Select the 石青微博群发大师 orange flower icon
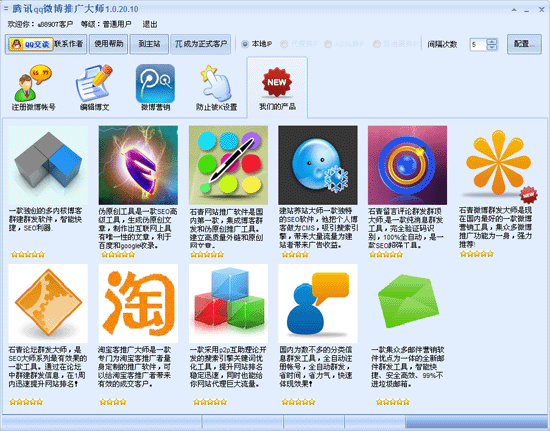 [498, 164]
